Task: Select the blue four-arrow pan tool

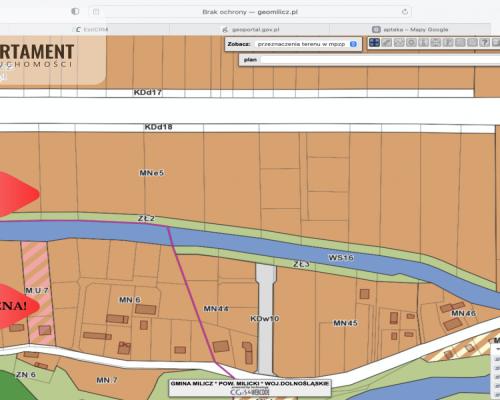Action: (x=374, y=42)
